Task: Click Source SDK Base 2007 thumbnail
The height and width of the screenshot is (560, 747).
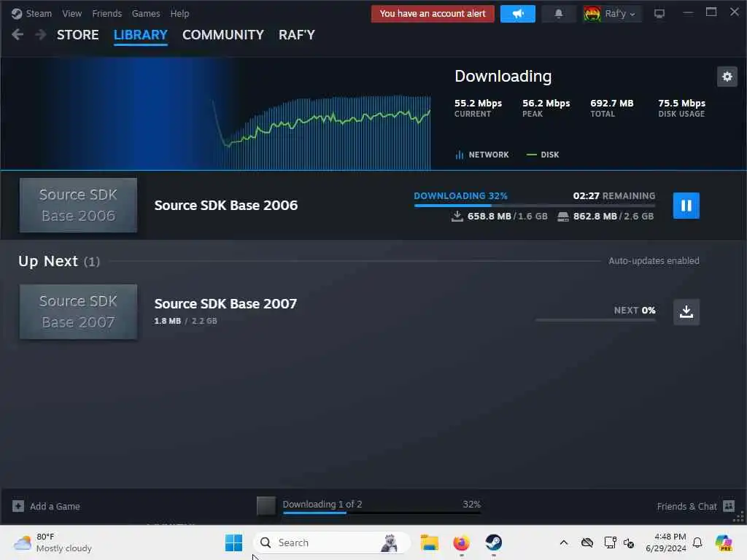Action: [x=78, y=312]
